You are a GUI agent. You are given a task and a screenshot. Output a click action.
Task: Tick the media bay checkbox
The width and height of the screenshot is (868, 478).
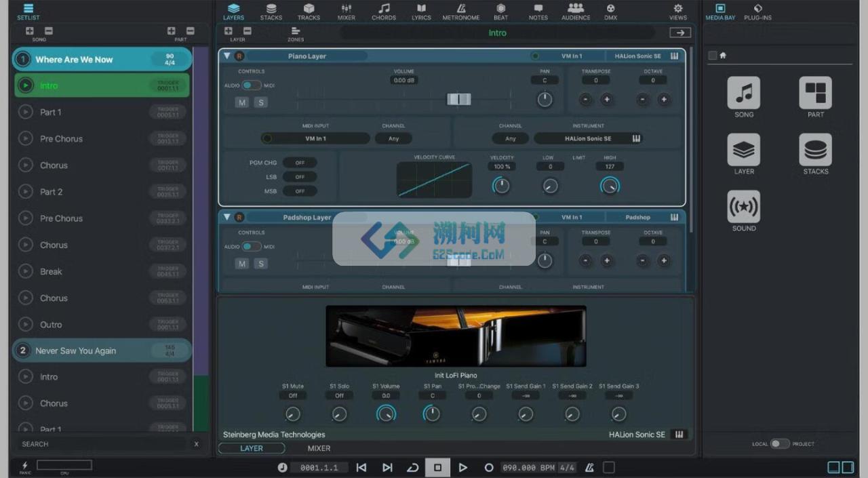(x=712, y=56)
